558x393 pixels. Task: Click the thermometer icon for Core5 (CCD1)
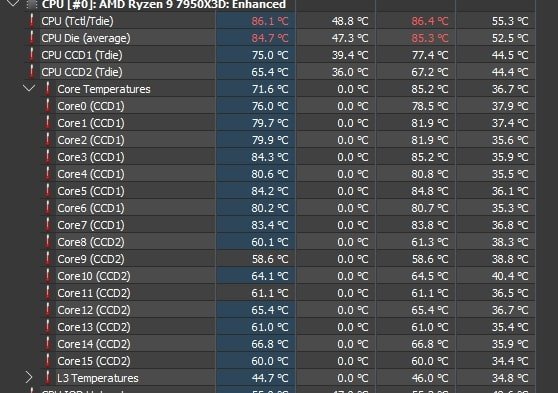(47, 191)
